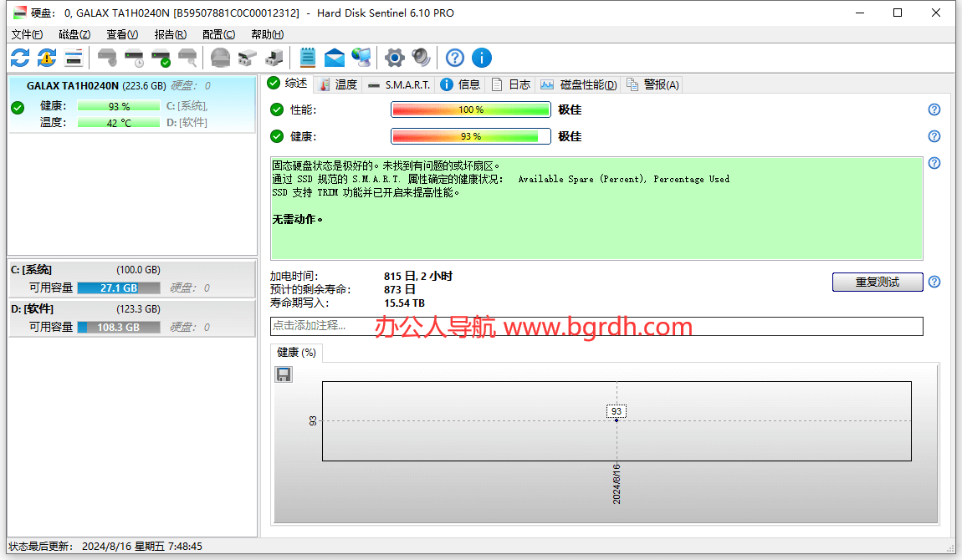The width and height of the screenshot is (962, 560).
Task: Click the 重复测试 button
Action: pos(877,282)
